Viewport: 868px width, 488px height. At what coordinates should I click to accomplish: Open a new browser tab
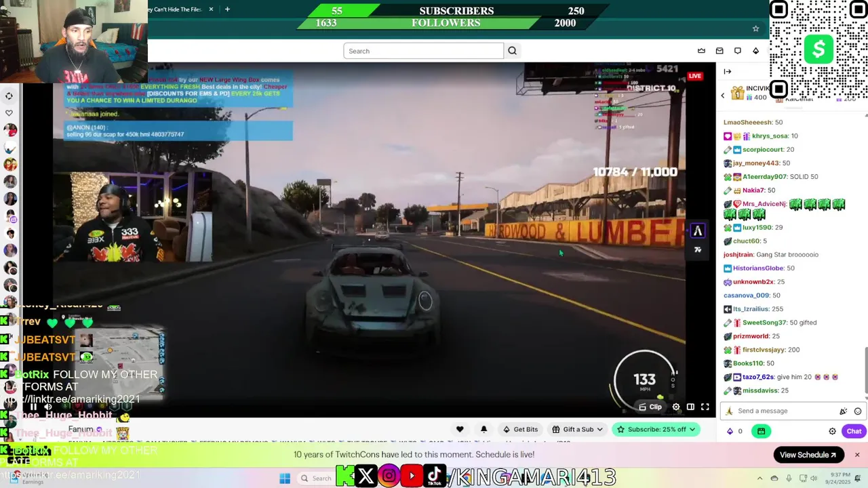pos(227,9)
